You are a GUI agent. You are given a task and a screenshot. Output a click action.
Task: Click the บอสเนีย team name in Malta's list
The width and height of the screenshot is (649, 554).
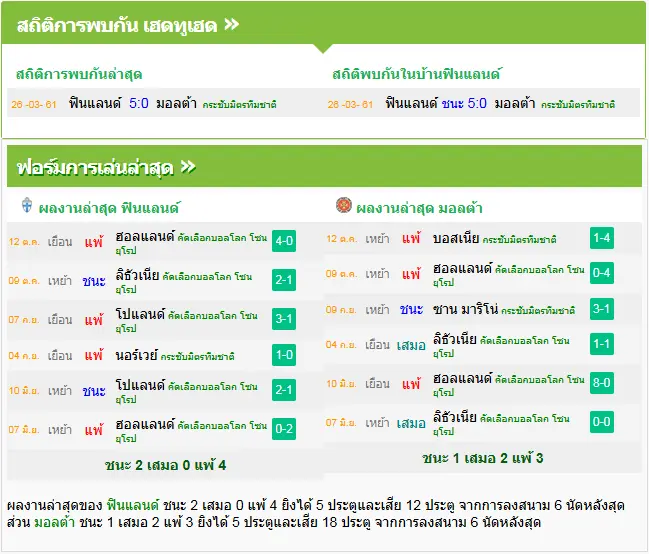tap(456, 238)
